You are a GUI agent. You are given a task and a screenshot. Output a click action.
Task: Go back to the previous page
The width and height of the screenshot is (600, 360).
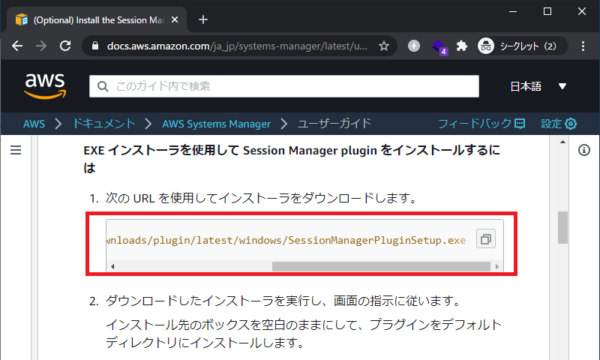[17, 46]
